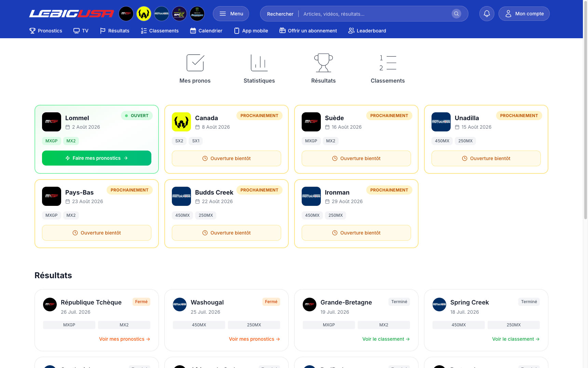The width and height of the screenshot is (588, 368).
Task: Open Classements in the top navigation
Action: tap(160, 31)
